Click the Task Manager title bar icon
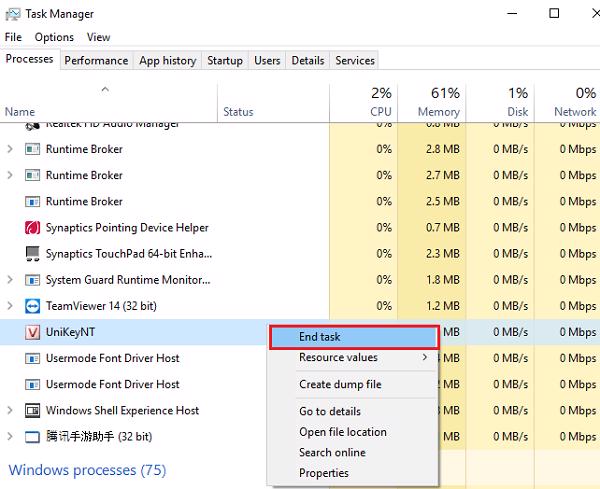 tap(13, 14)
